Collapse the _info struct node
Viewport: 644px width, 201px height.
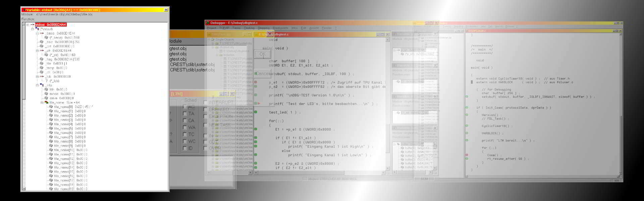pyautogui.click(x=37, y=85)
